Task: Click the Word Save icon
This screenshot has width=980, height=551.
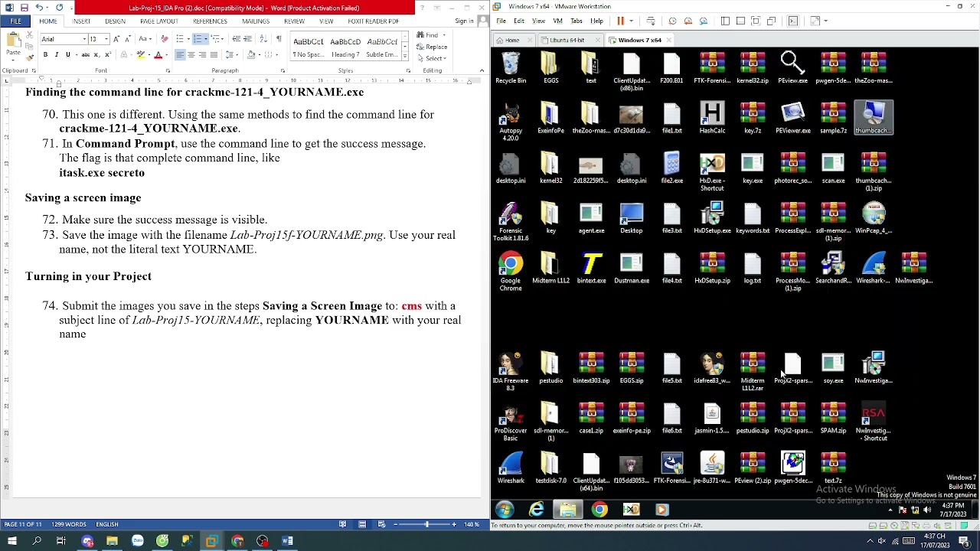Action: point(24,8)
